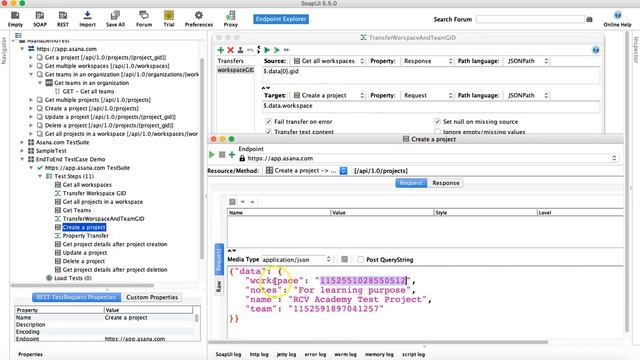
Task: Toggle Post QueryString checkbox
Action: [360, 260]
